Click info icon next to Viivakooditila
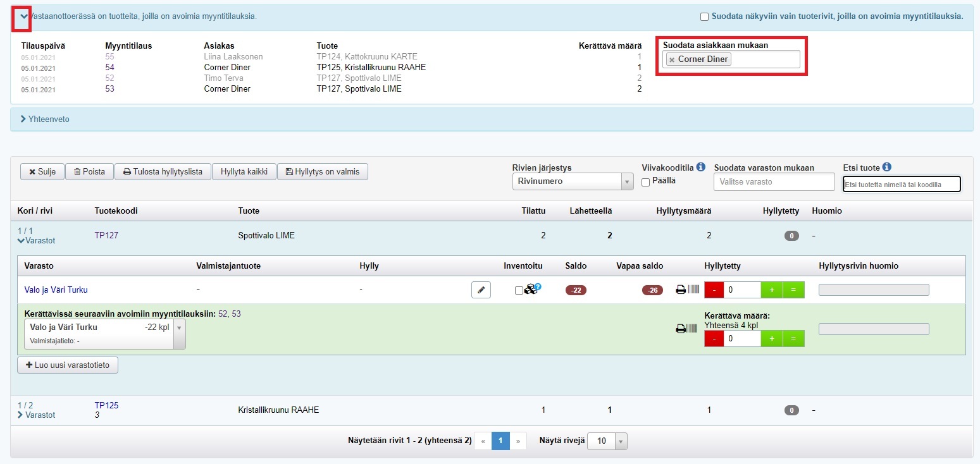Screen dimensions: 980x464 pyautogui.click(x=700, y=168)
